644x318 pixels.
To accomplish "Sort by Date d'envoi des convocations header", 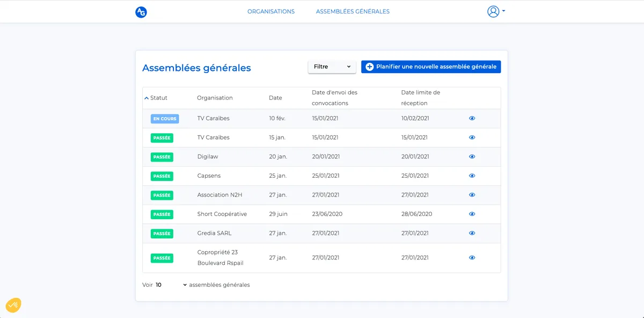I will coord(334,98).
